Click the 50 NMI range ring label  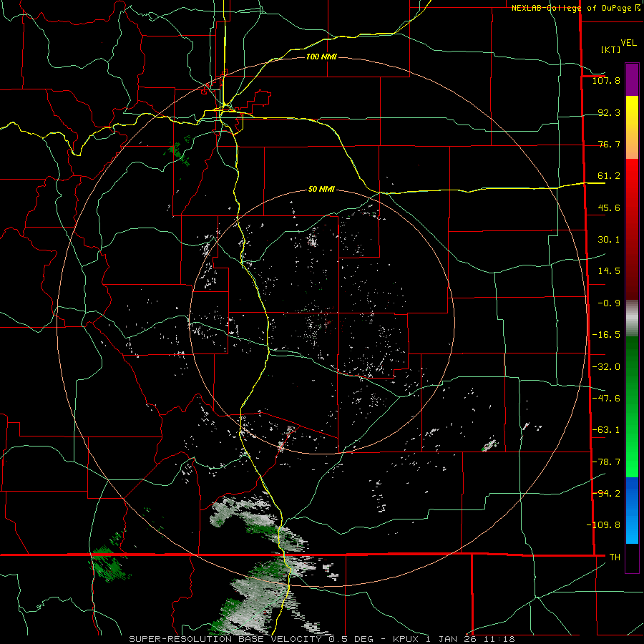tap(321, 190)
